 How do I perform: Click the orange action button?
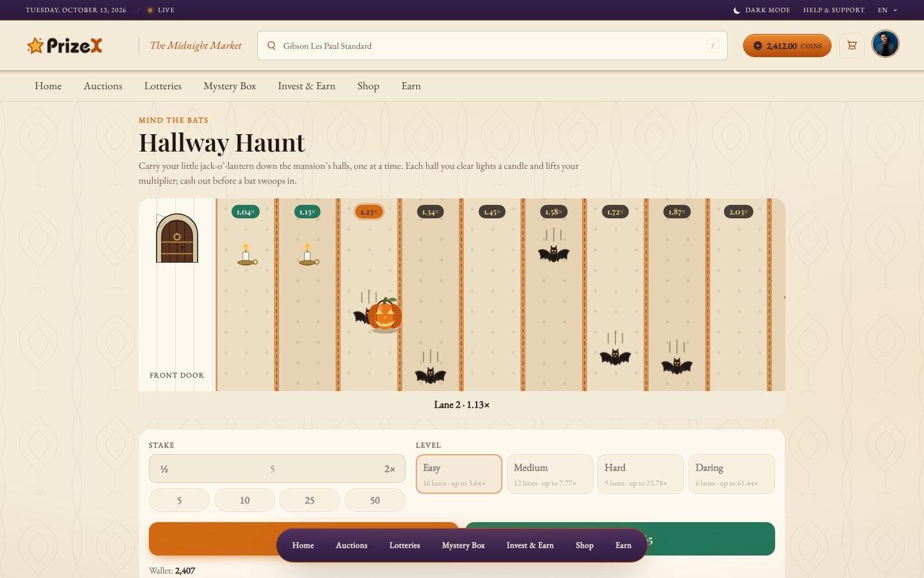304,539
